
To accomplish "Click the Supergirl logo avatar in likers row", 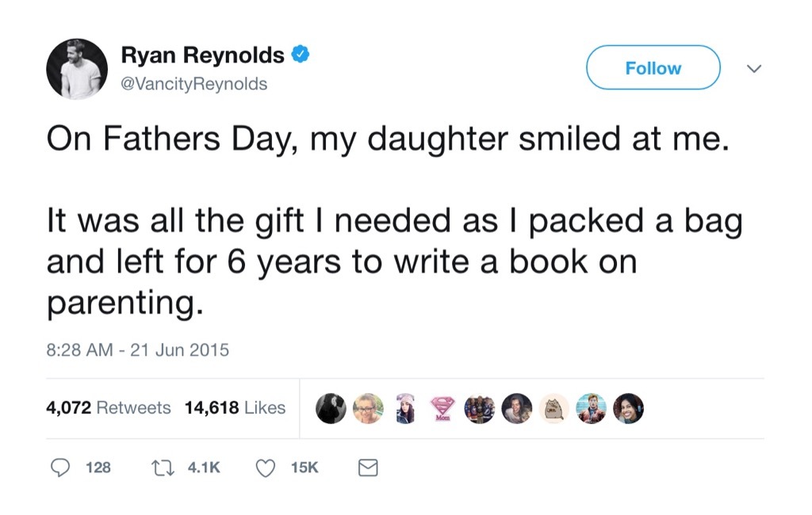I will (x=442, y=408).
